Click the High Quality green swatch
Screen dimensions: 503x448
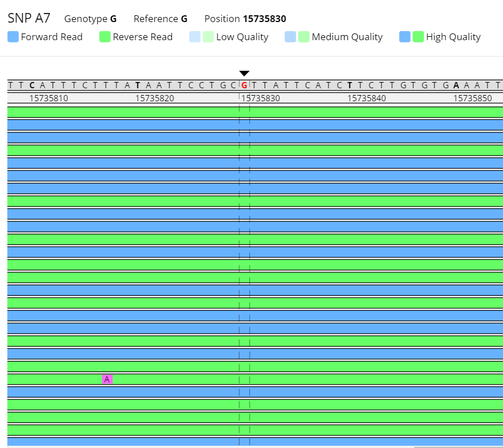click(418, 37)
